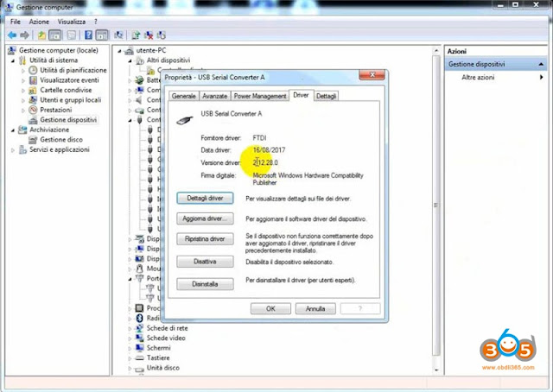This screenshot has height=392, width=553.
Task: Click the Aggiorna driver button
Action: [x=205, y=218]
